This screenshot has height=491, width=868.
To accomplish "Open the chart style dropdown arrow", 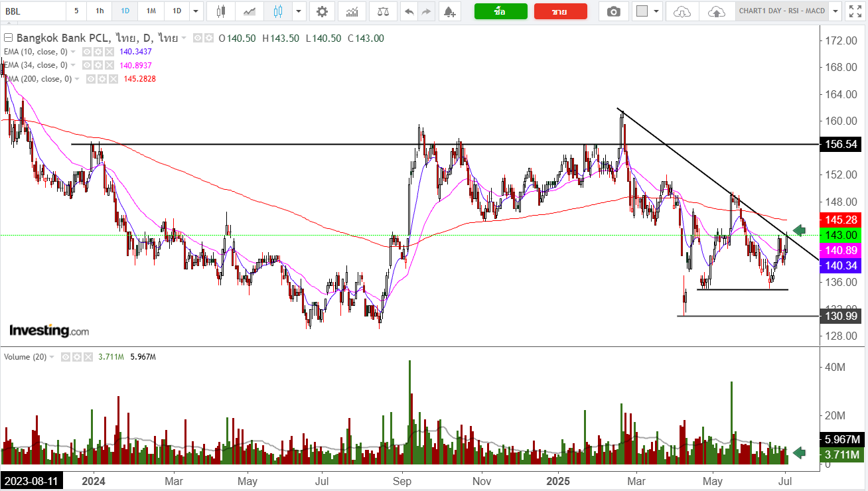I will coord(299,11).
